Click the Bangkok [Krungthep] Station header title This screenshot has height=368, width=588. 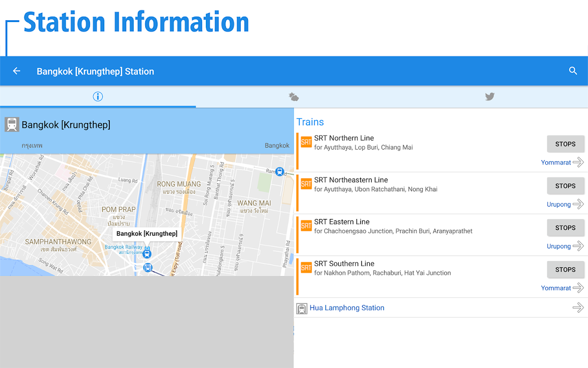pyautogui.click(x=96, y=71)
